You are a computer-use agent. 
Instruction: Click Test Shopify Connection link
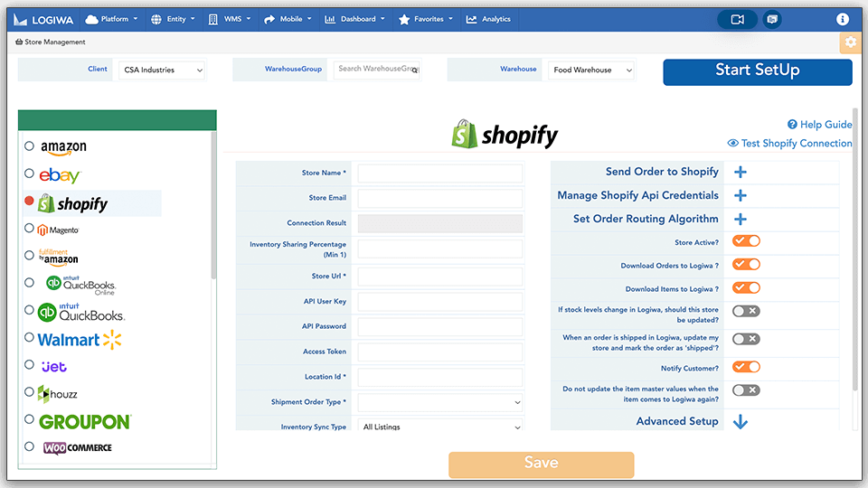pyautogui.click(x=790, y=144)
